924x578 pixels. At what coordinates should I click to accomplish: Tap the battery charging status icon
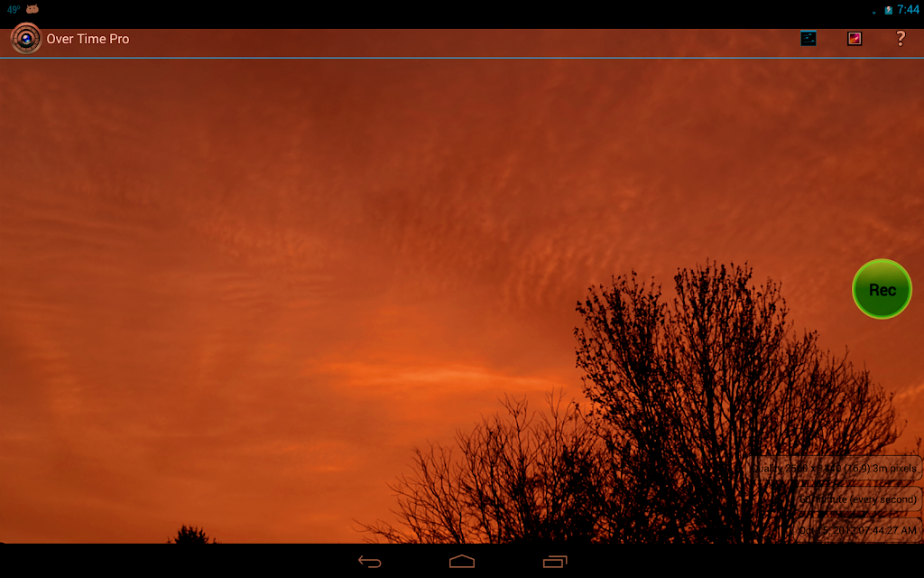pyautogui.click(x=888, y=10)
